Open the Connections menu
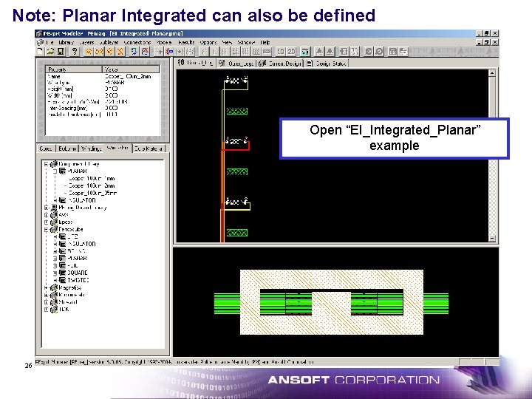The image size is (532, 399). pyautogui.click(x=137, y=42)
